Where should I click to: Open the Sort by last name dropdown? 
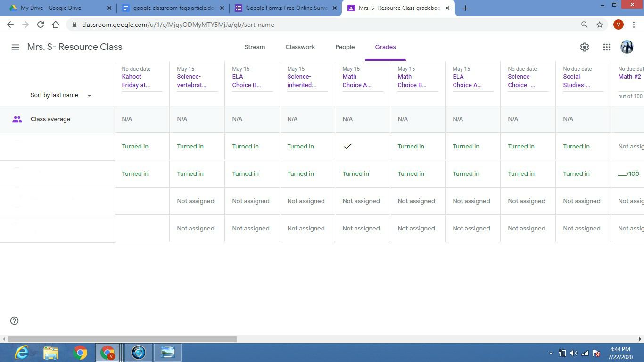pos(61,95)
